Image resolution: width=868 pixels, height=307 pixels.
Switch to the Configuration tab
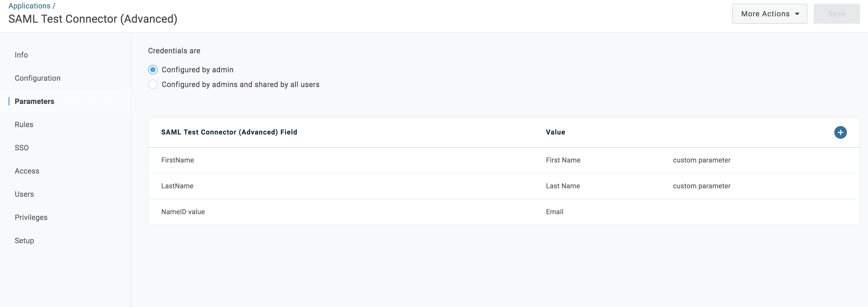pyautogui.click(x=37, y=78)
